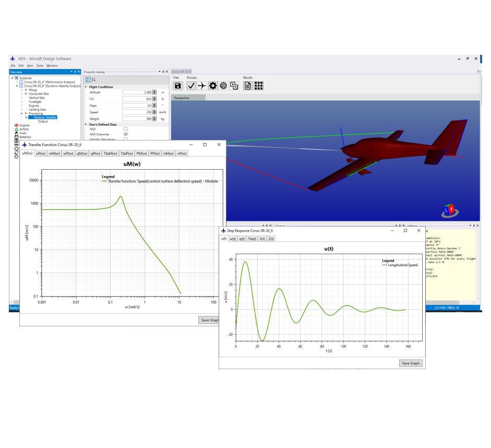Select the Engines icon in the tree view sidebar
The height and width of the screenshot is (448, 491).
(16, 125)
